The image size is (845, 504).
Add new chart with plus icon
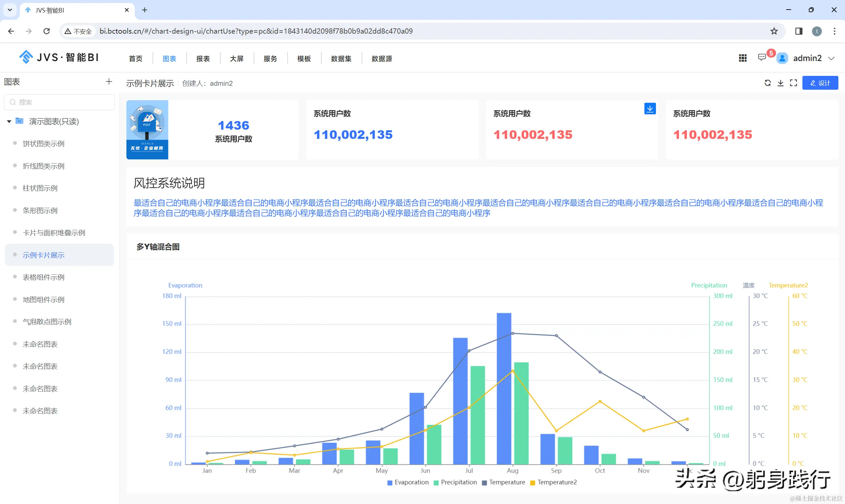[x=109, y=81]
